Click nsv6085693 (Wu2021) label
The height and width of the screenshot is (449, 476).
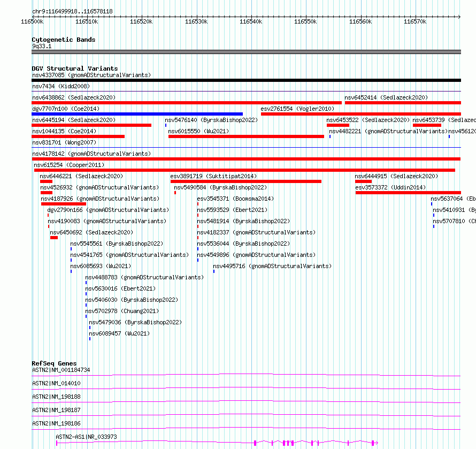tap(101, 266)
